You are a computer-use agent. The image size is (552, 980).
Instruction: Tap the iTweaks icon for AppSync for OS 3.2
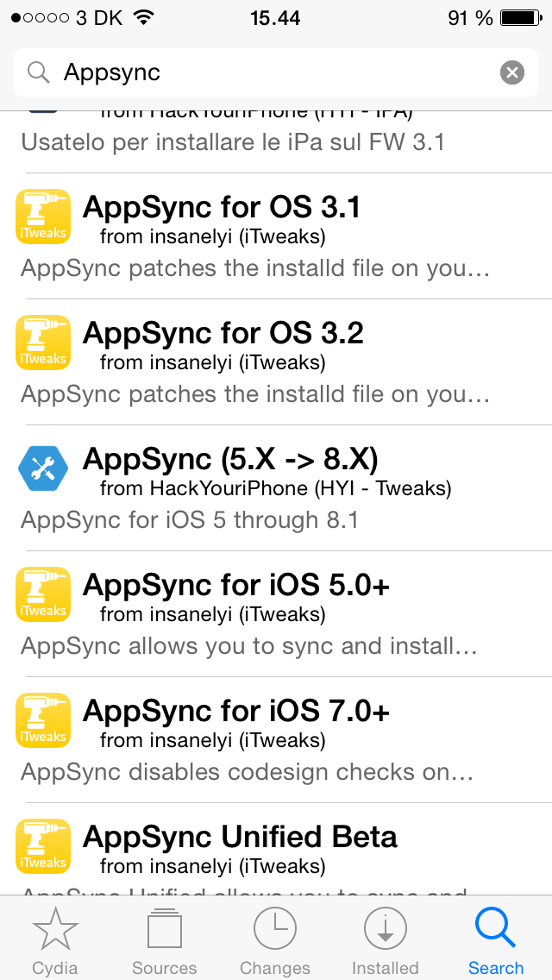[42, 342]
